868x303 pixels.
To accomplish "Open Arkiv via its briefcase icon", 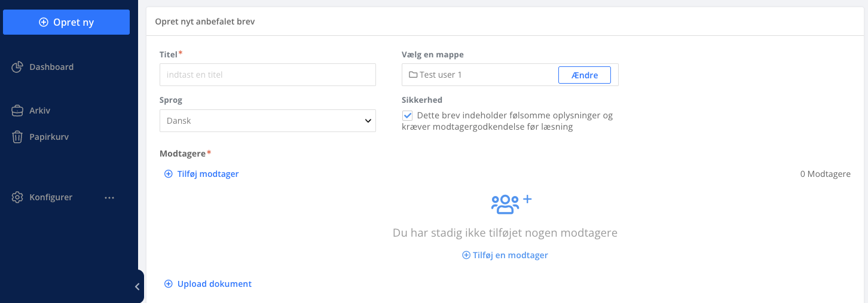I will (x=17, y=111).
